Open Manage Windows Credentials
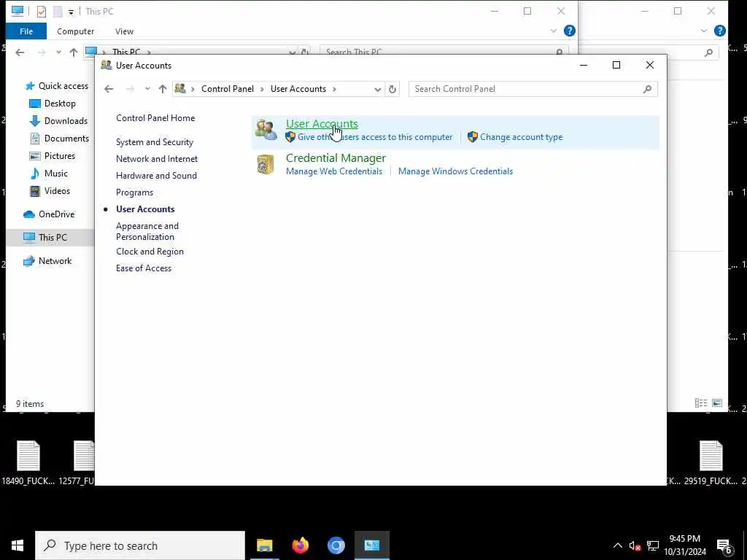The image size is (747, 560). pos(455,171)
